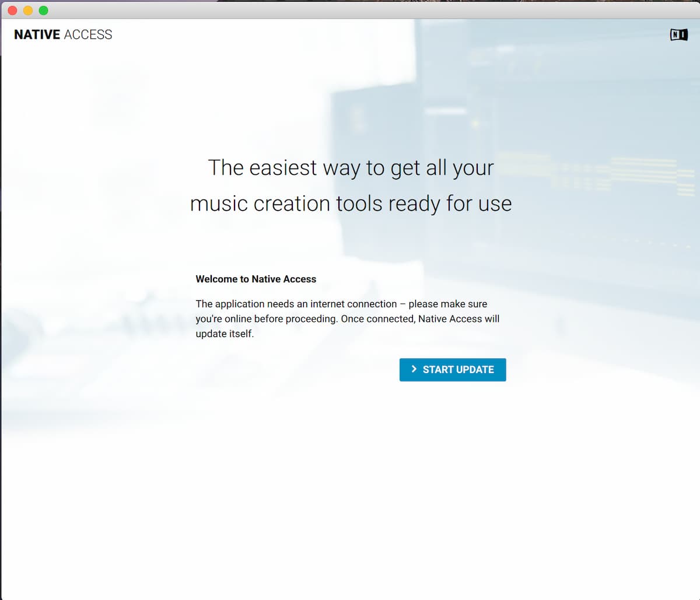Click the 'Welcome to Native Access' heading

256,279
